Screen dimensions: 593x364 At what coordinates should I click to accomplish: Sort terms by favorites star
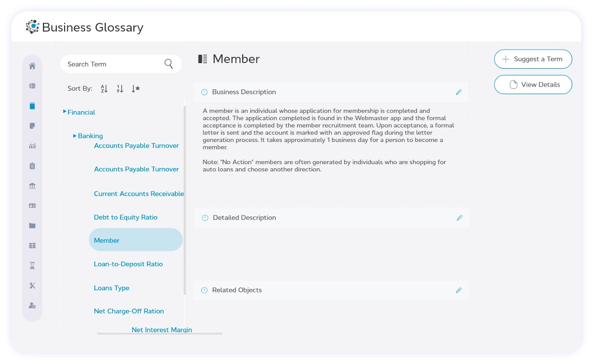pos(135,88)
